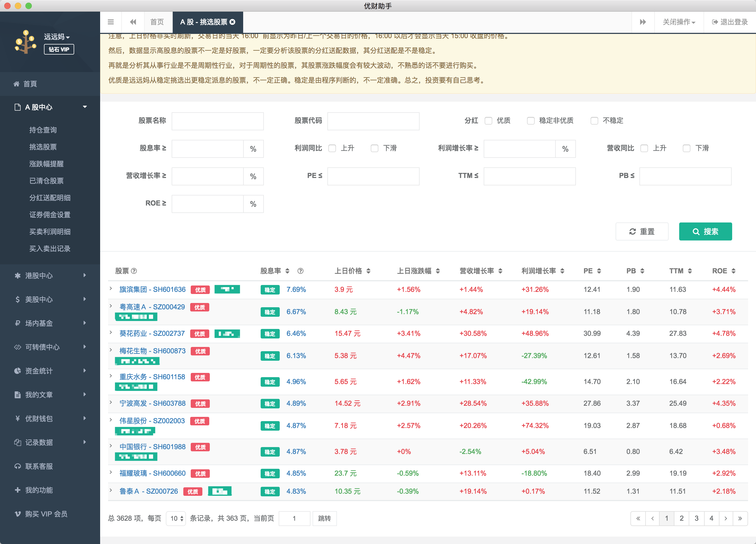Click the user avatar tree logo

(x=25, y=42)
